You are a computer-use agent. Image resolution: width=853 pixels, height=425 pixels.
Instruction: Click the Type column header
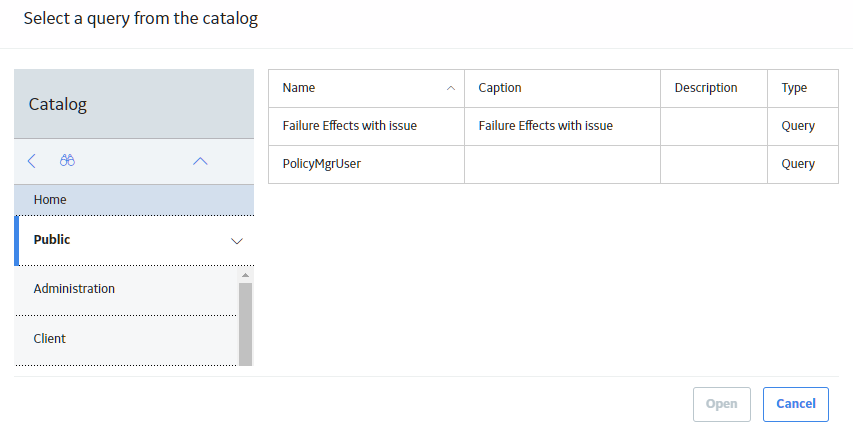point(803,88)
